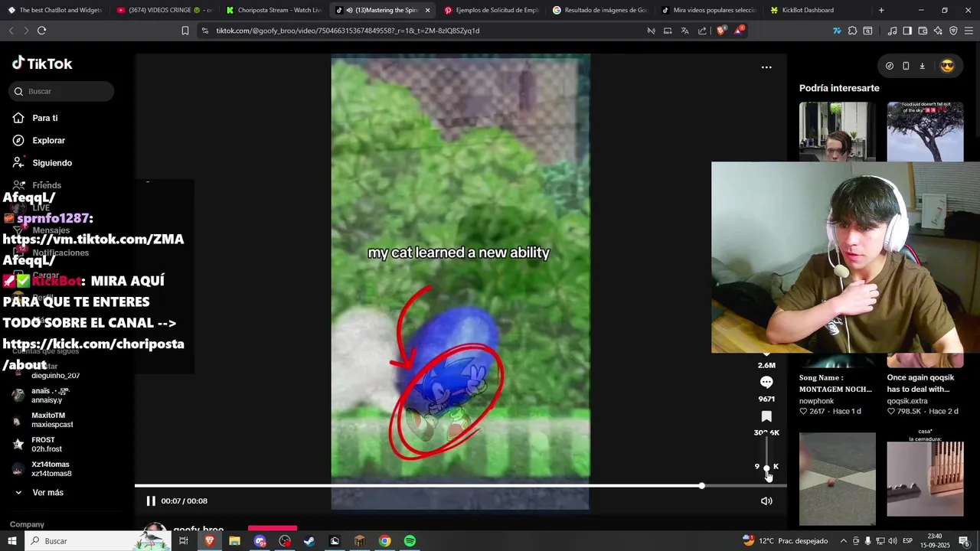Click the share page icon in address bar

(702, 31)
